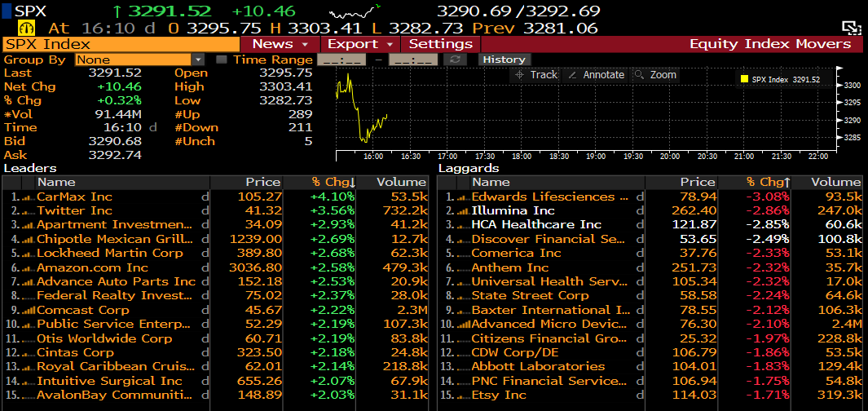The image size is (868, 411).
Task: Select Advance Auto Parts Inc row
Action: pos(215,282)
